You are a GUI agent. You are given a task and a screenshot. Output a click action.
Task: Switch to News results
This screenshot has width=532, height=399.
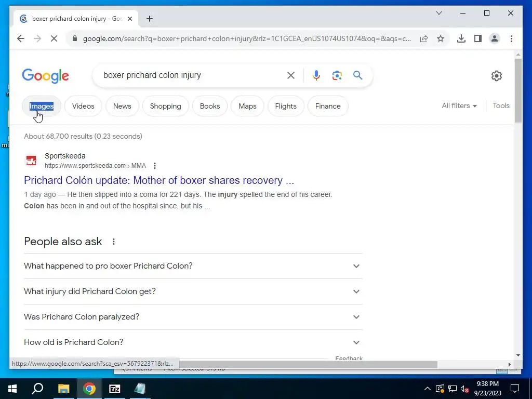click(122, 106)
